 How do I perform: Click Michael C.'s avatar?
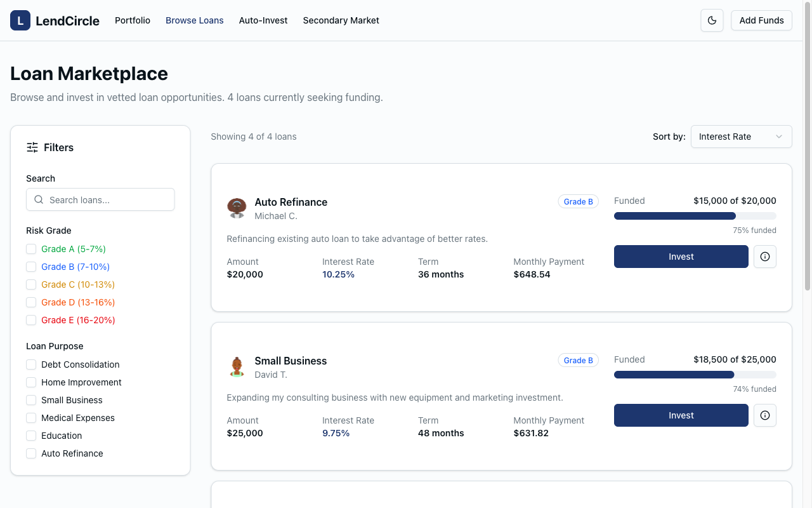pos(237,208)
